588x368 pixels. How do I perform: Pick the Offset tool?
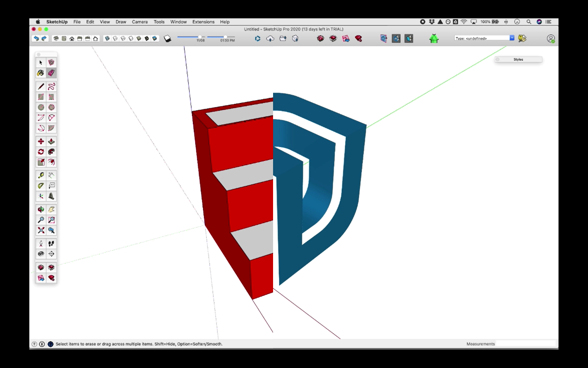point(51,162)
